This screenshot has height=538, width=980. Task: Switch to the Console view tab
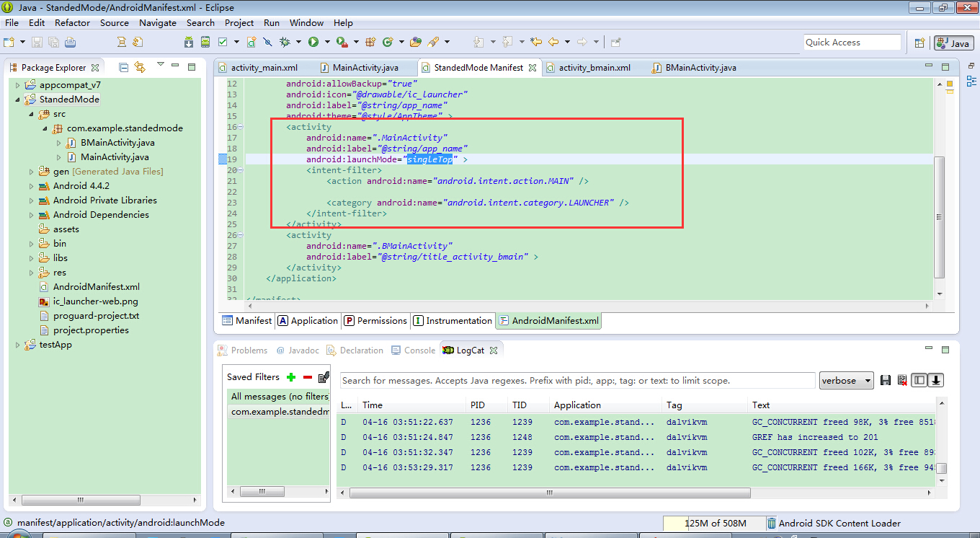pos(414,350)
